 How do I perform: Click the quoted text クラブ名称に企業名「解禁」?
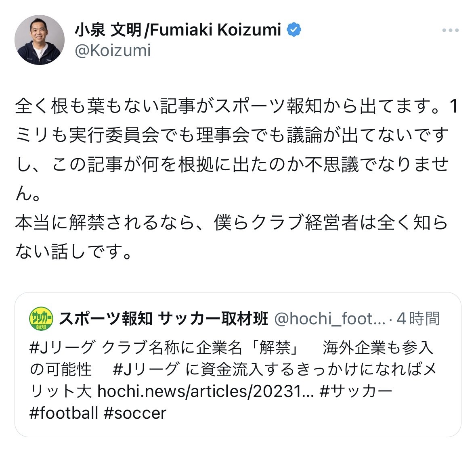point(200,347)
